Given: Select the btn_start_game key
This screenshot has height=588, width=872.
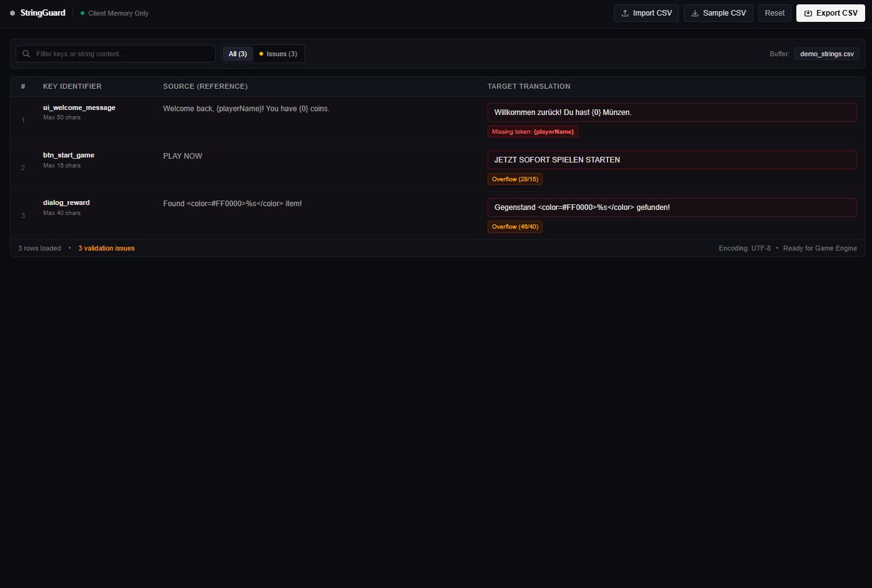Looking at the screenshot, I should coord(69,155).
